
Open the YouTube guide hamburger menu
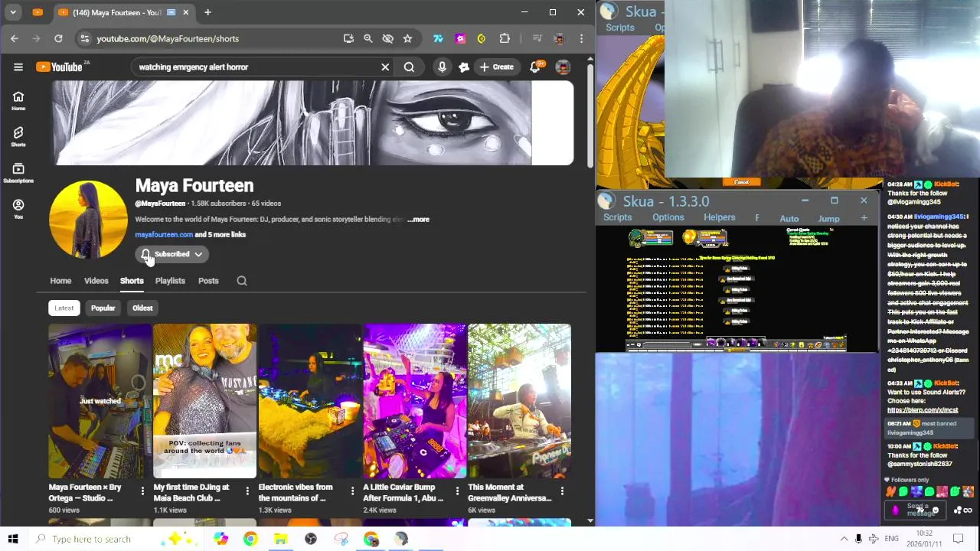tap(18, 67)
